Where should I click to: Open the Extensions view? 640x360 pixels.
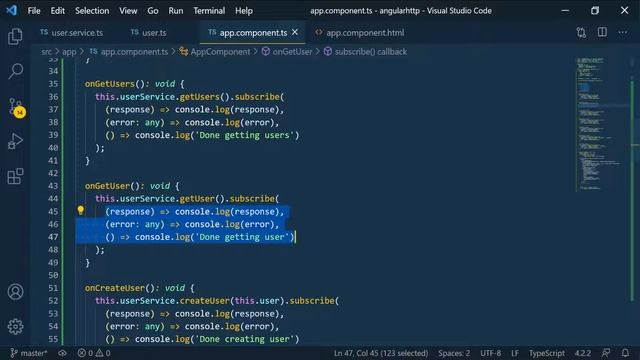(x=15, y=176)
